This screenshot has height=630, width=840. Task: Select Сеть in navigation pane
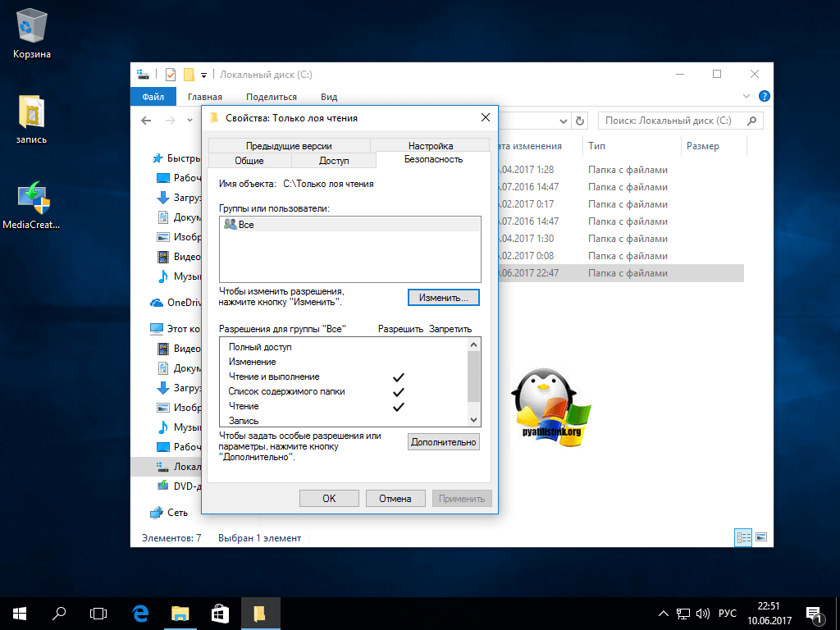tap(169, 513)
